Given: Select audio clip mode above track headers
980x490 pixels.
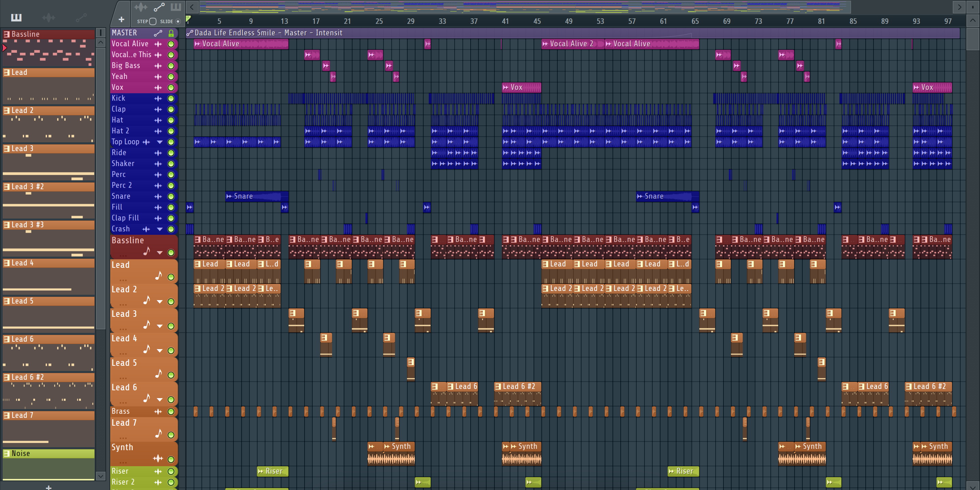Looking at the screenshot, I should coord(141,7).
